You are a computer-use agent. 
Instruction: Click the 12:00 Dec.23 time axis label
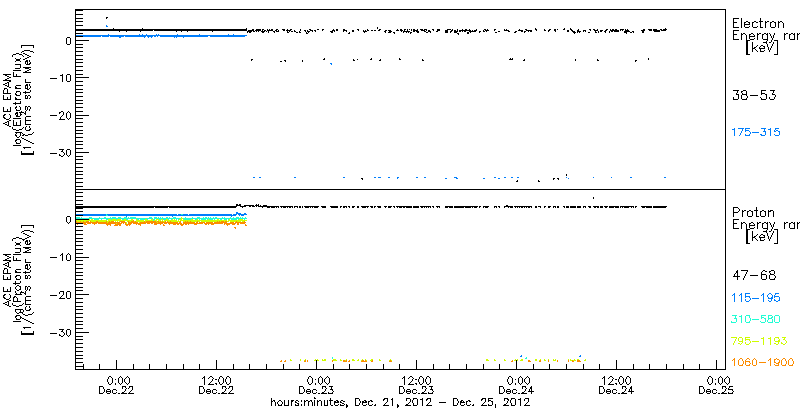coord(416,385)
